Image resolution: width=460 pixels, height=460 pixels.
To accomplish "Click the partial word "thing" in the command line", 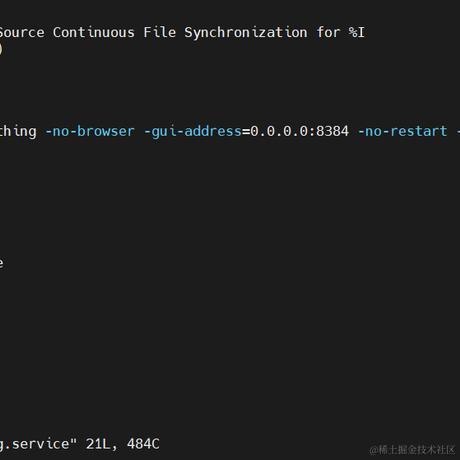I will [x=18, y=132].
